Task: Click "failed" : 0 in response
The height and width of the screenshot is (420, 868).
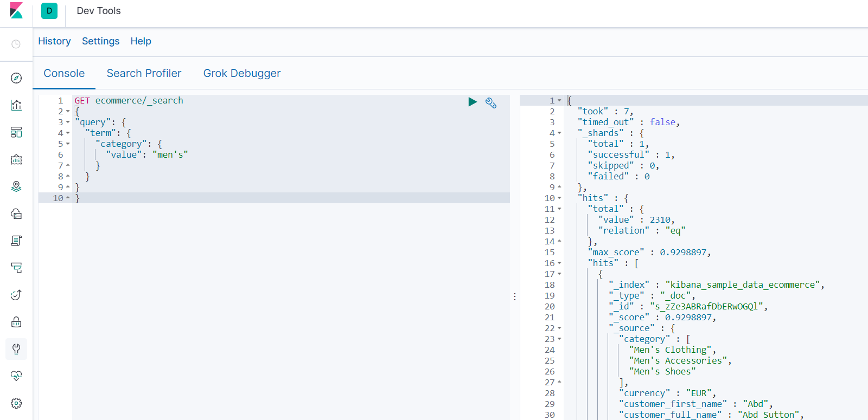Action: tap(618, 176)
